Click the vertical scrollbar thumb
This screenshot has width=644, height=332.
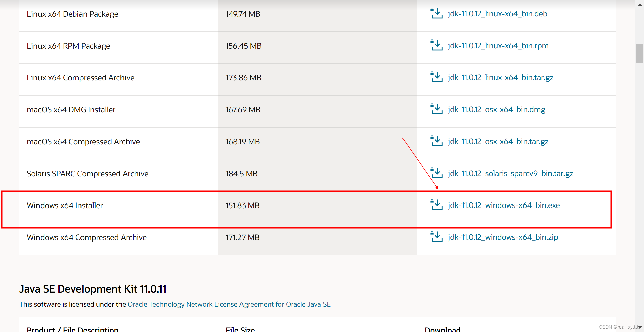639,53
